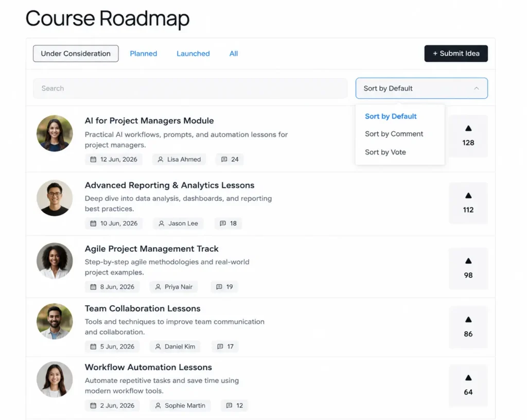Open Workflow Automation Lessons idea
This screenshot has width=527, height=420.
tap(148, 367)
